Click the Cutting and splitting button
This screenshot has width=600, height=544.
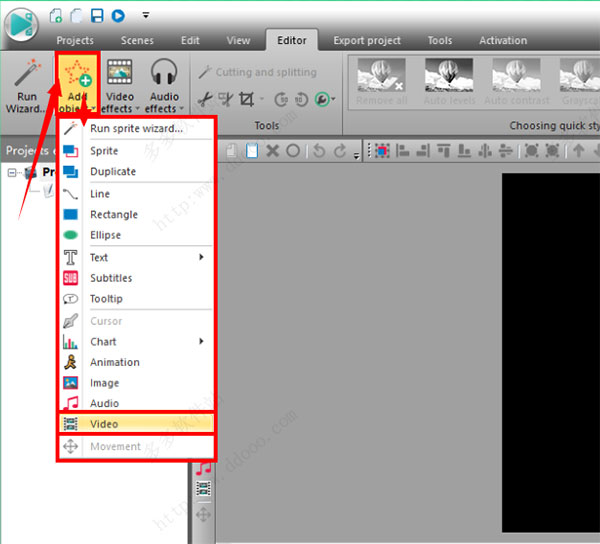tap(258, 72)
